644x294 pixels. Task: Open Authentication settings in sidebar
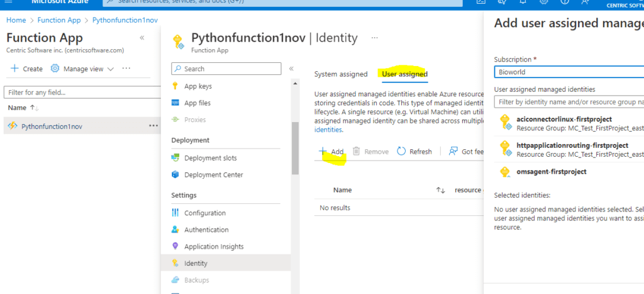tap(206, 230)
